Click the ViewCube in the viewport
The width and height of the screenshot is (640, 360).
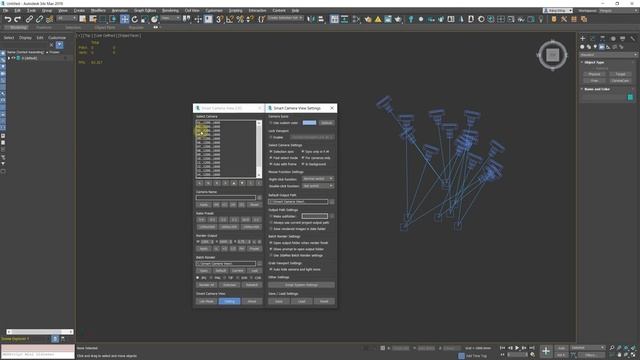pos(553,55)
